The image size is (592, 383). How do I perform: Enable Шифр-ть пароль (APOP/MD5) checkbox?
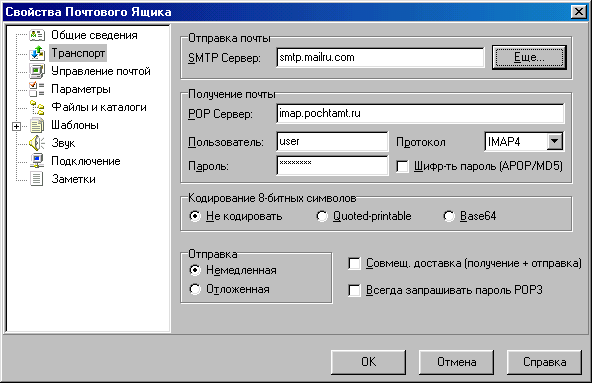[x=402, y=166]
